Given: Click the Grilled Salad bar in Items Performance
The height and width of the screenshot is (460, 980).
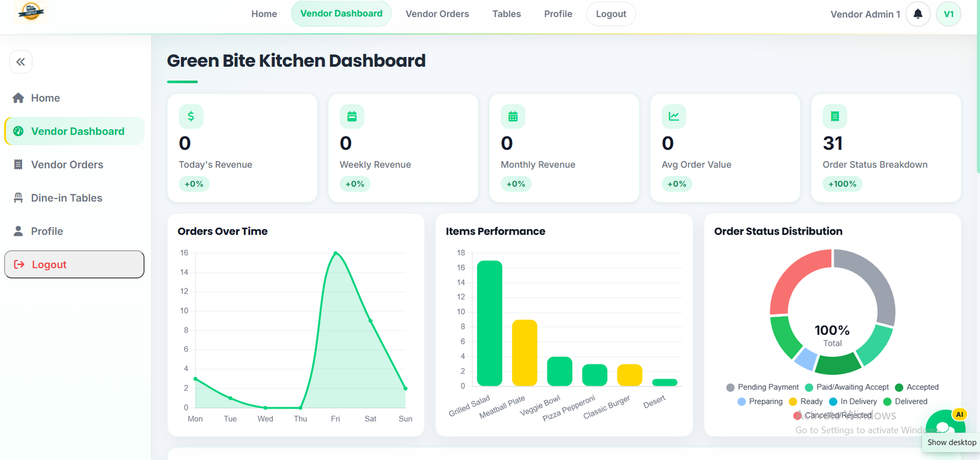Looking at the screenshot, I should click(x=489, y=323).
